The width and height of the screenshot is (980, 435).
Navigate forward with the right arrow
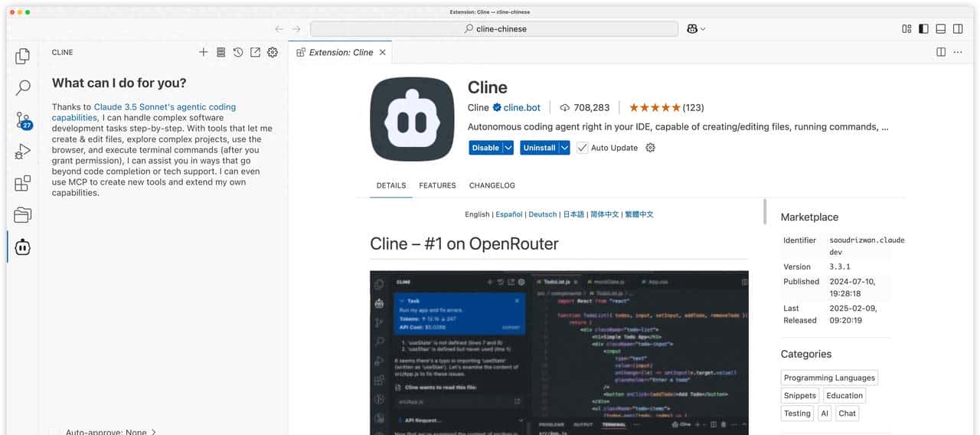(296, 29)
